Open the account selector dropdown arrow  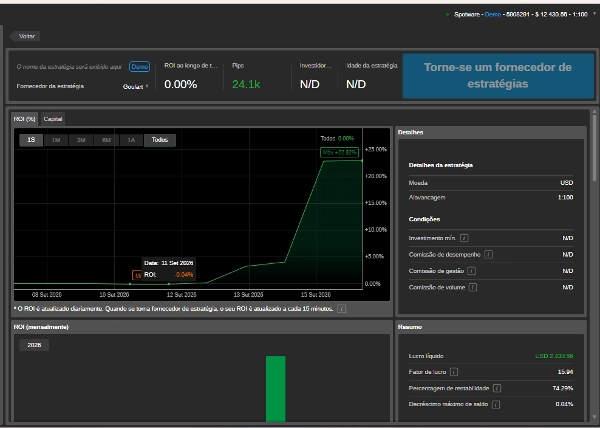point(594,14)
